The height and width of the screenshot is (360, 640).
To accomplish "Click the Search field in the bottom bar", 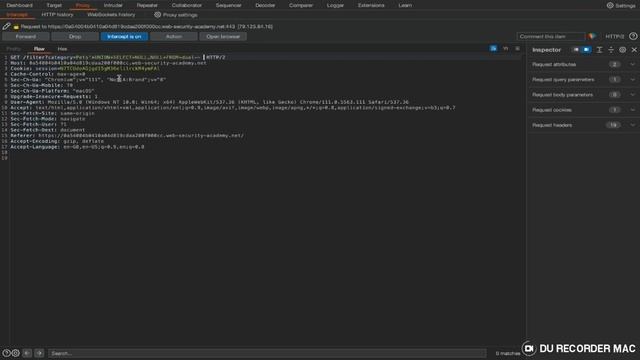I will point(267,353).
